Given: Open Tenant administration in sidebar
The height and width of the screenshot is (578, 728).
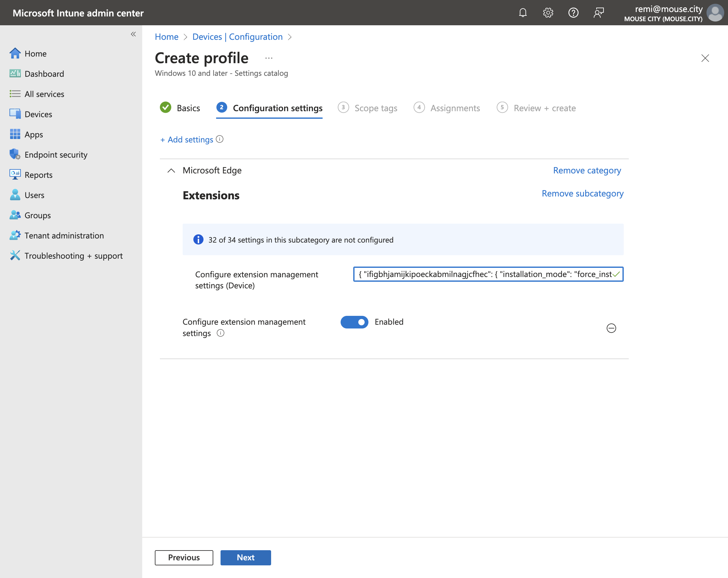Looking at the screenshot, I should pos(57,236).
